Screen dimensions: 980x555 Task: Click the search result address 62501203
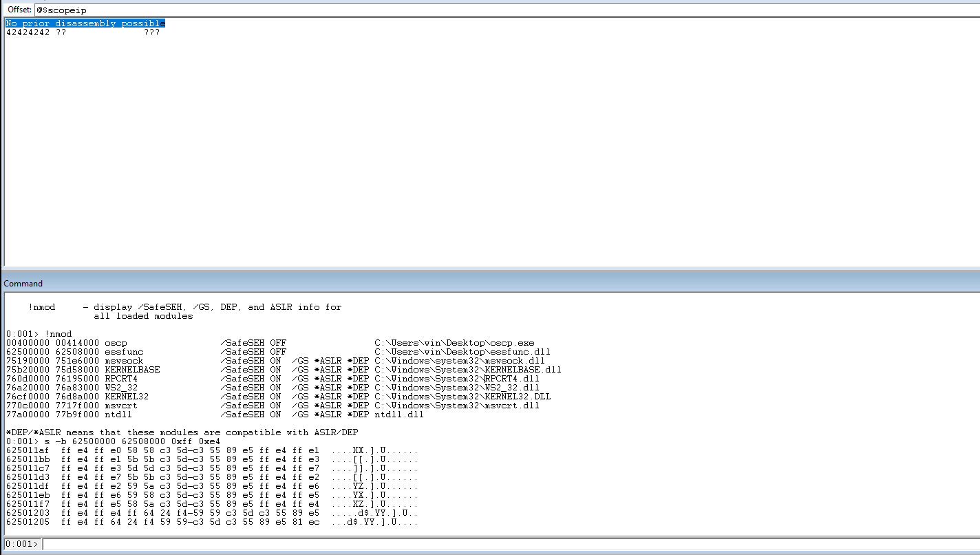[x=28, y=513]
